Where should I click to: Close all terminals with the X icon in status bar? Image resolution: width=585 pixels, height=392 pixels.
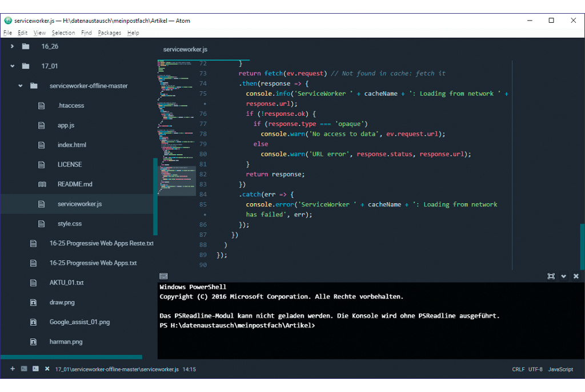47,369
